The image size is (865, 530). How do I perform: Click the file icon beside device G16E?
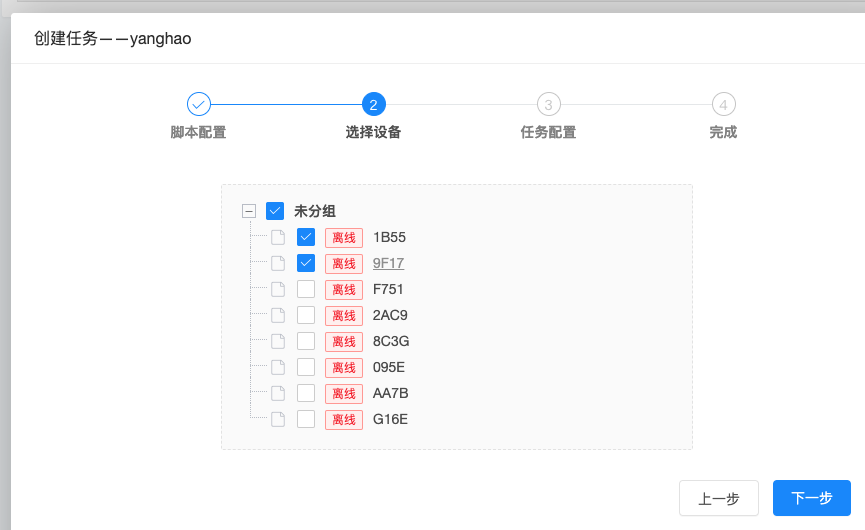pos(278,420)
